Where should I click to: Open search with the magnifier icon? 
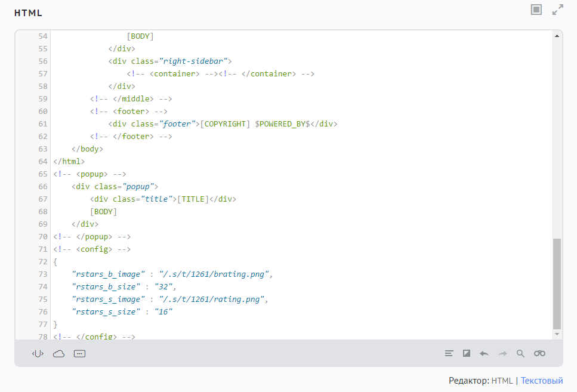click(x=520, y=353)
